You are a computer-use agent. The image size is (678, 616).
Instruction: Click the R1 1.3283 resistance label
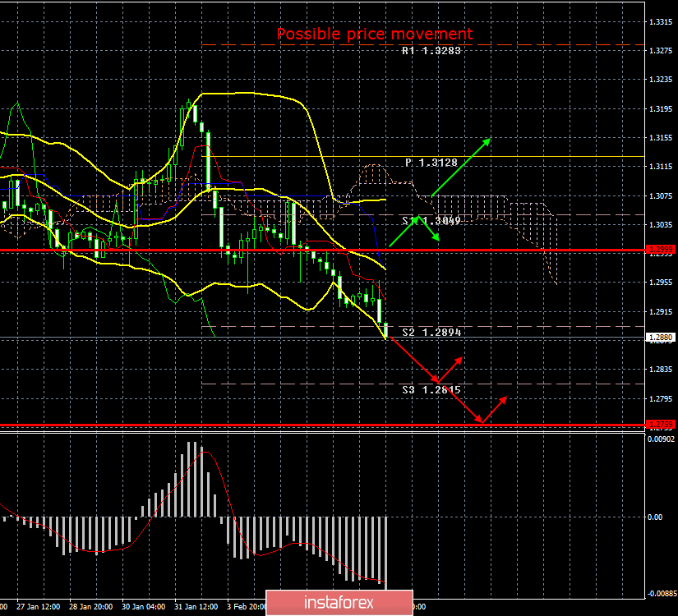[x=431, y=51]
